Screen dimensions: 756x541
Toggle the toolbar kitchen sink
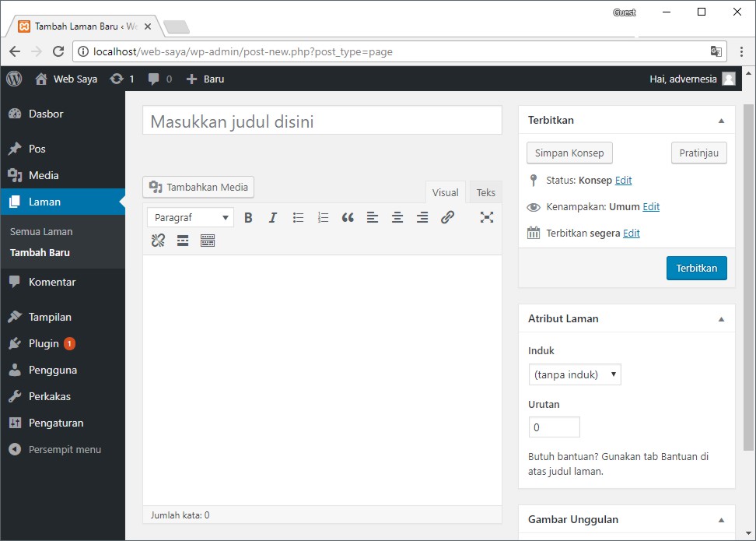pyautogui.click(x=208, y=241)
